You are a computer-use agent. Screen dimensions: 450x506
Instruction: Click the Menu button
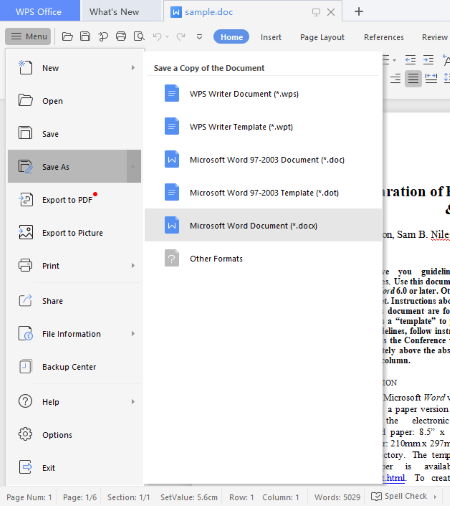pyautogui.click(x=28, y=36)
